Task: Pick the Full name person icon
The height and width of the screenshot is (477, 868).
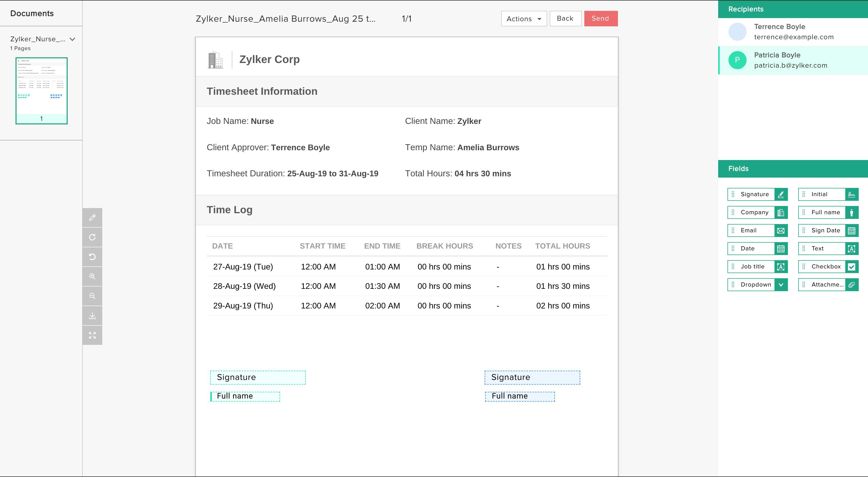Action: coord(851,212)
